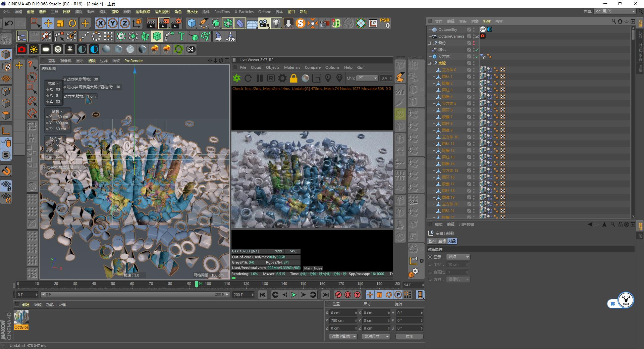Open the Octane render settings gear in Live Viewer
This screenshot has width=644, height=349.
tap(282, 78)
